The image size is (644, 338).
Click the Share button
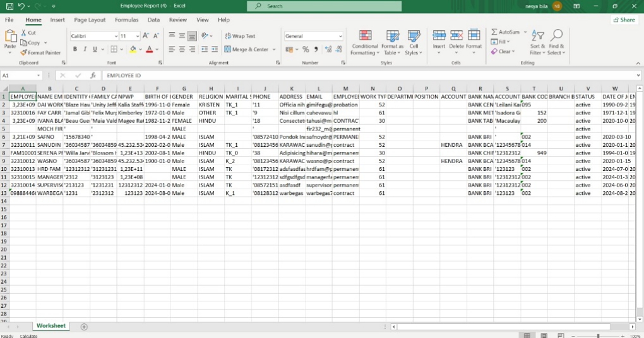623,20
